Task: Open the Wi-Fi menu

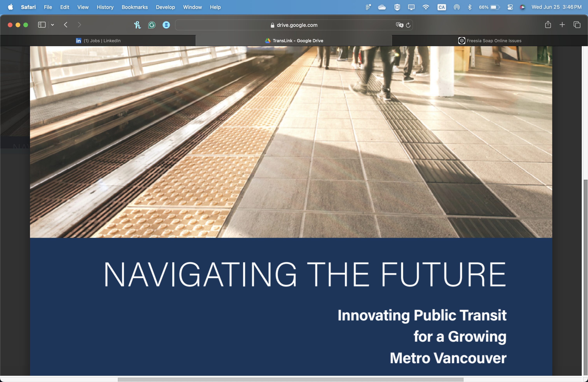Action: point(426,7)
